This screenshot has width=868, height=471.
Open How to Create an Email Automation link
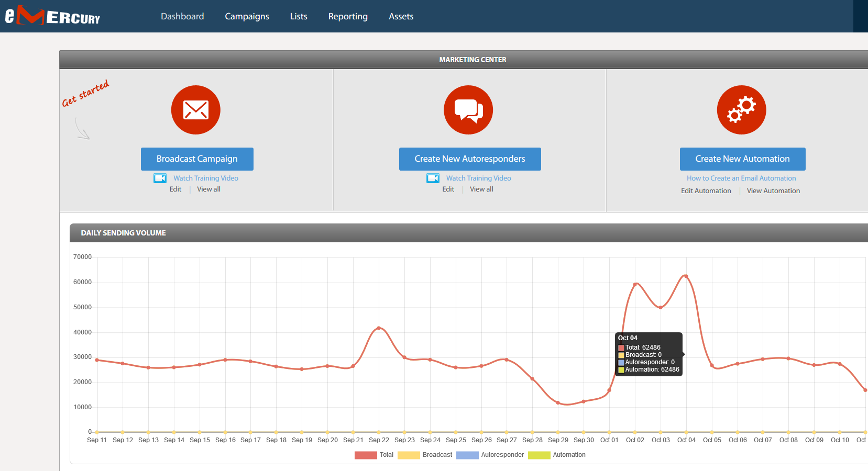click(x=741, y=178)
